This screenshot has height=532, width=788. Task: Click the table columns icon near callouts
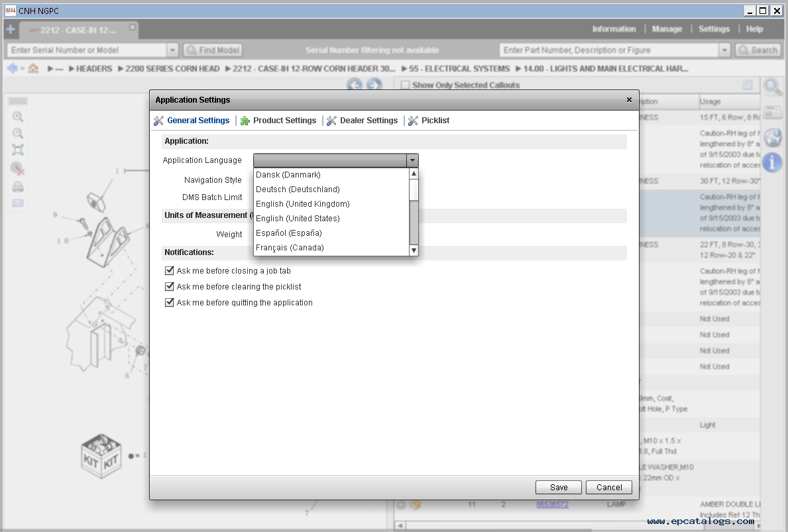pyautogui.click(x=748, y=85)
